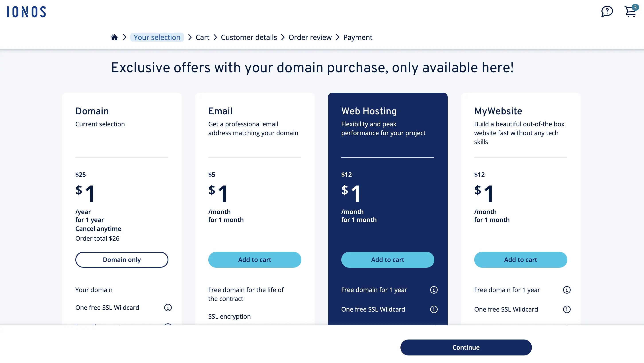
Task: Open the Payment breadcrumb step
Action: click(x=358, y=37)
